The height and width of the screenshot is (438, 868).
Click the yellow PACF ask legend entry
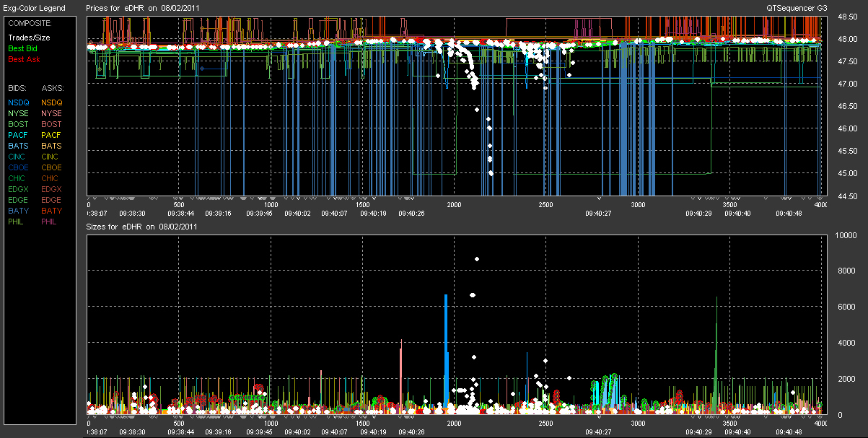click(51, 135)
